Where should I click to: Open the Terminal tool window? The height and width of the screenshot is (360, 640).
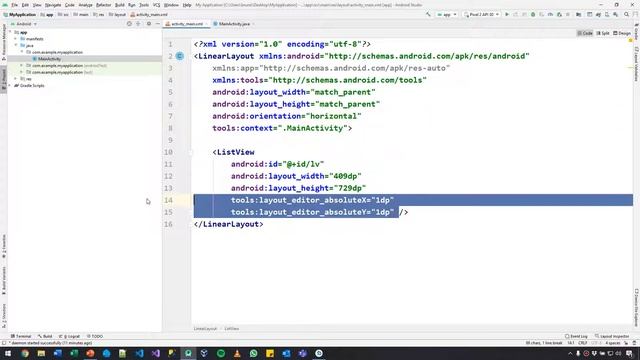tap(21, 336)
